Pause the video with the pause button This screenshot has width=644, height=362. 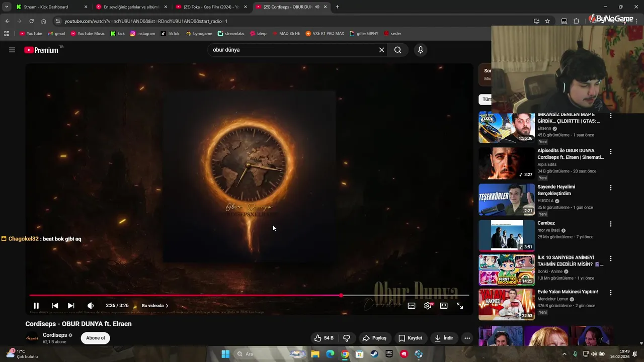click(36, 306)
